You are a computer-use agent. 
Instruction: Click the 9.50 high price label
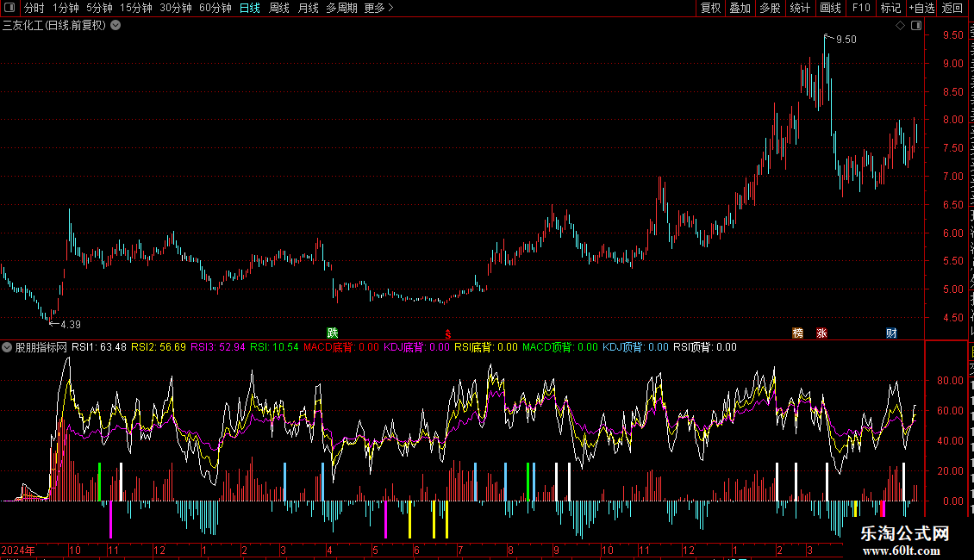846,39
